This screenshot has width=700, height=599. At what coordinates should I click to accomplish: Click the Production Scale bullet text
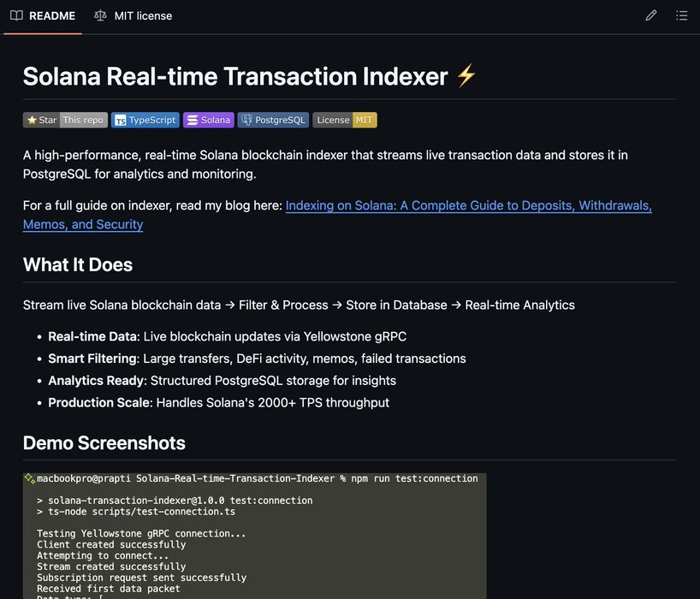[x=219, y=402]
